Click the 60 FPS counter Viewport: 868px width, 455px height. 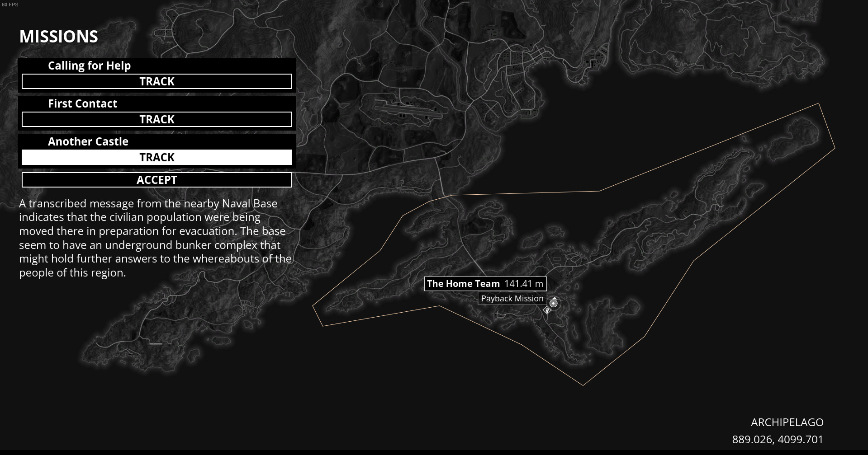(x=10, y=5)
